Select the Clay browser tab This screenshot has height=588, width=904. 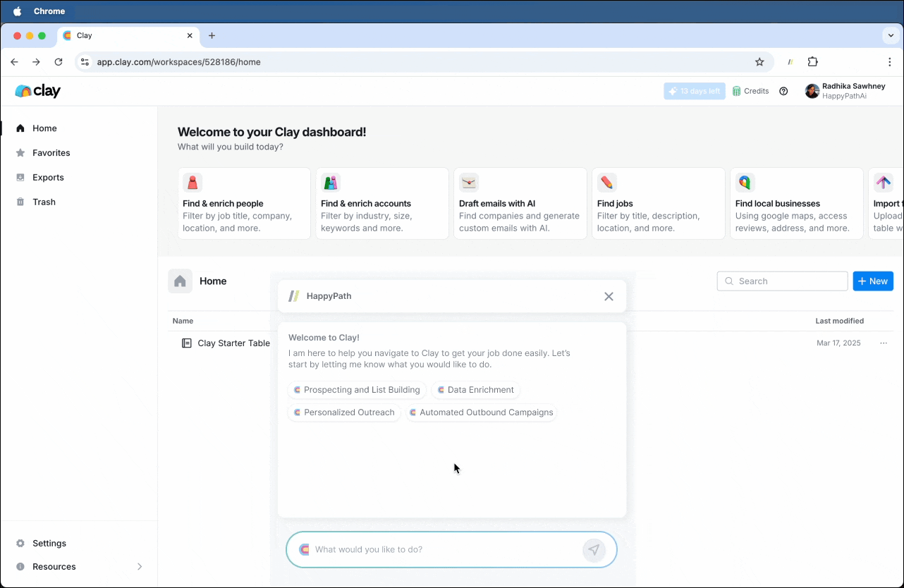coord(127,35)
